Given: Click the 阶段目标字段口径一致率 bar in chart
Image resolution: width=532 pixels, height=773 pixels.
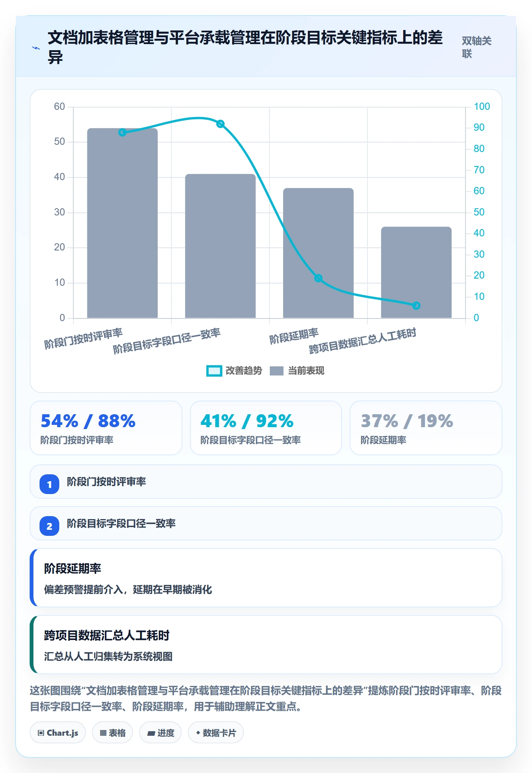Looking at the screenshot, I should click(x=220, y=246).
